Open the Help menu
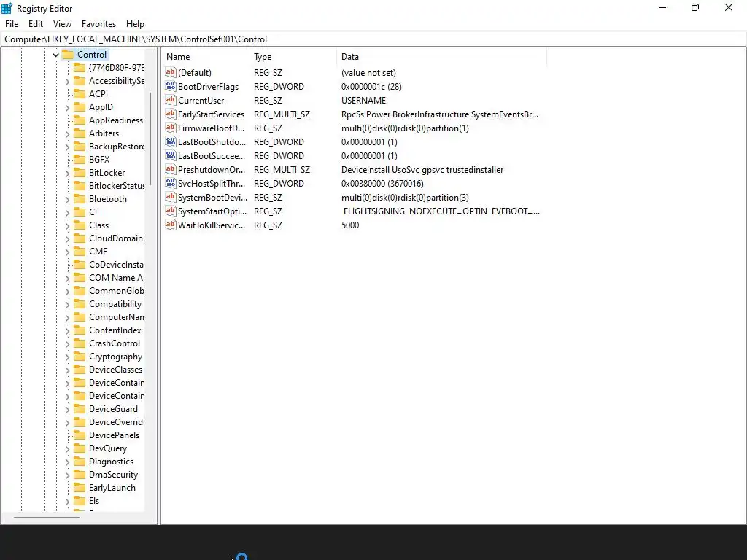This screenshot has width=747, height=560. (135, 24)
